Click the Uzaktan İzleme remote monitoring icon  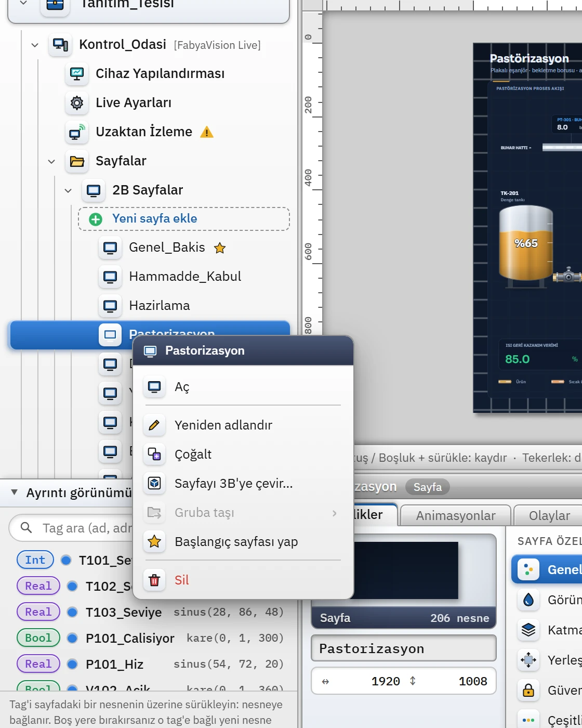[x=77, y=132]
